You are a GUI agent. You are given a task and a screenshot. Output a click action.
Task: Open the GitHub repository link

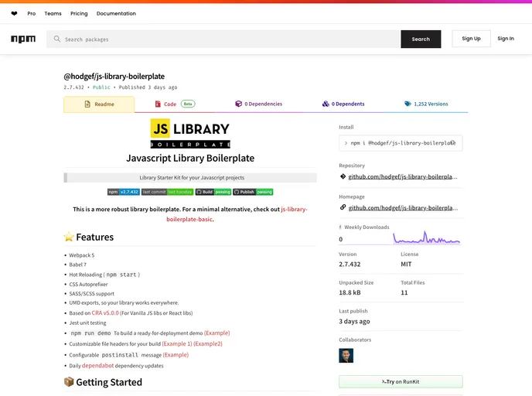401,176
